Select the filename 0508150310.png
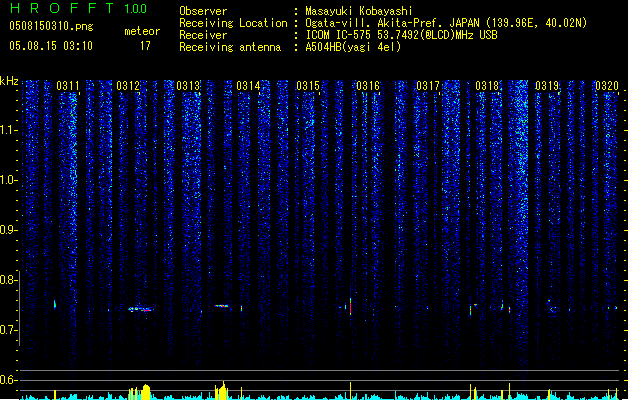 51,26
